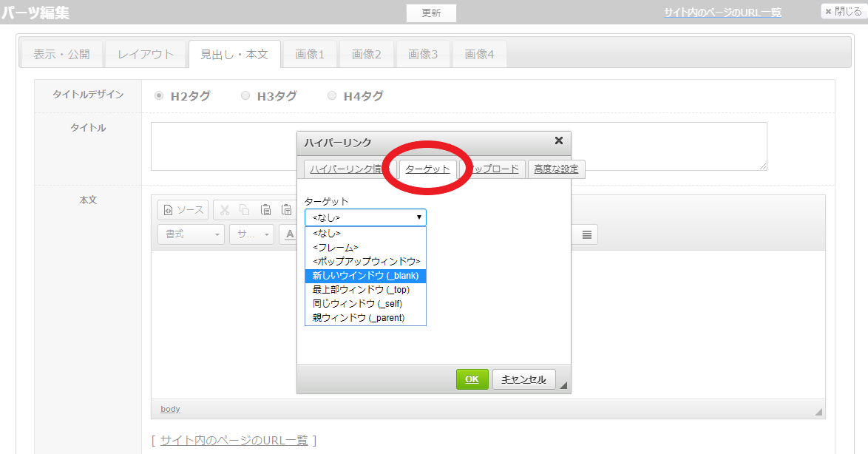Select 新しいウインドウ (_blank) from list
Screen dimensions: 868x454
(365, 275)
